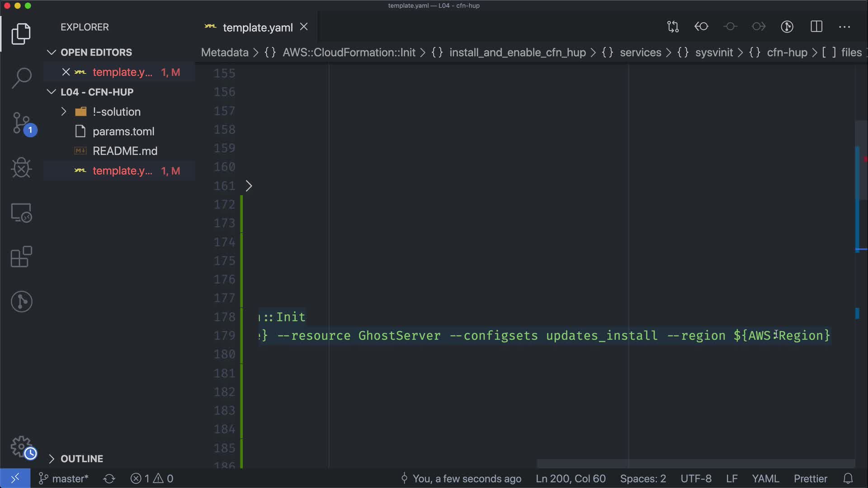Click the horizontal scrollbar in editor

pos(695,464)
